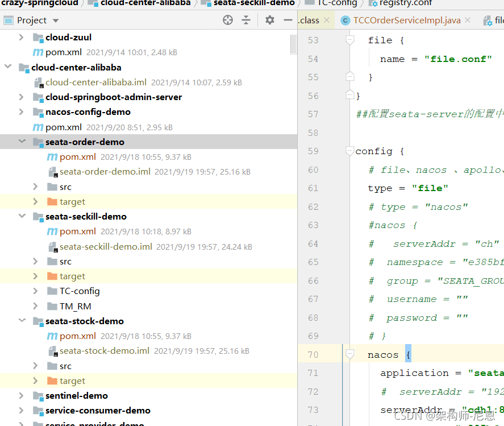Expand cloud-springboot-admin-server folder
Image resolution: width=504 pixels, height=426 pixels.
coord(21,97)
